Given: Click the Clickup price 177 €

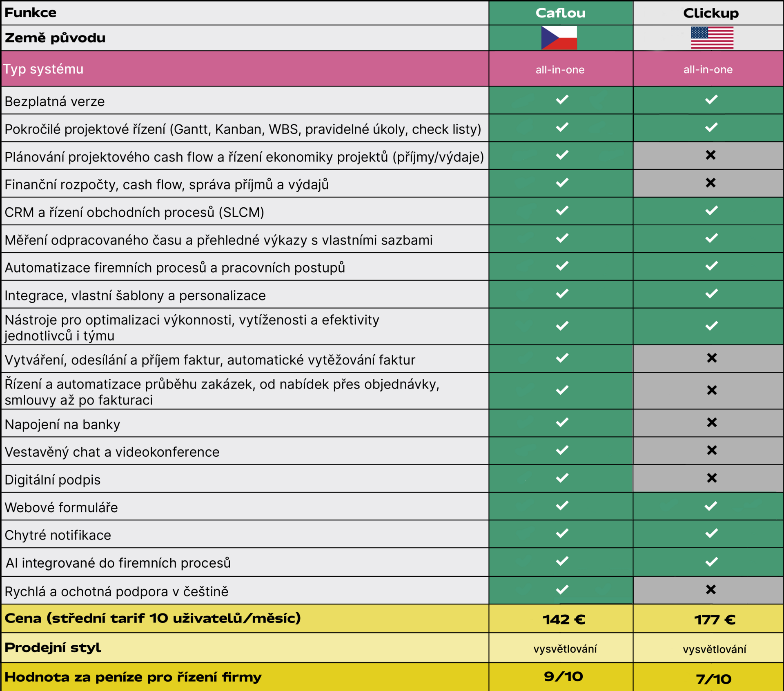Looking at the screenshot, I should point(715,620).
